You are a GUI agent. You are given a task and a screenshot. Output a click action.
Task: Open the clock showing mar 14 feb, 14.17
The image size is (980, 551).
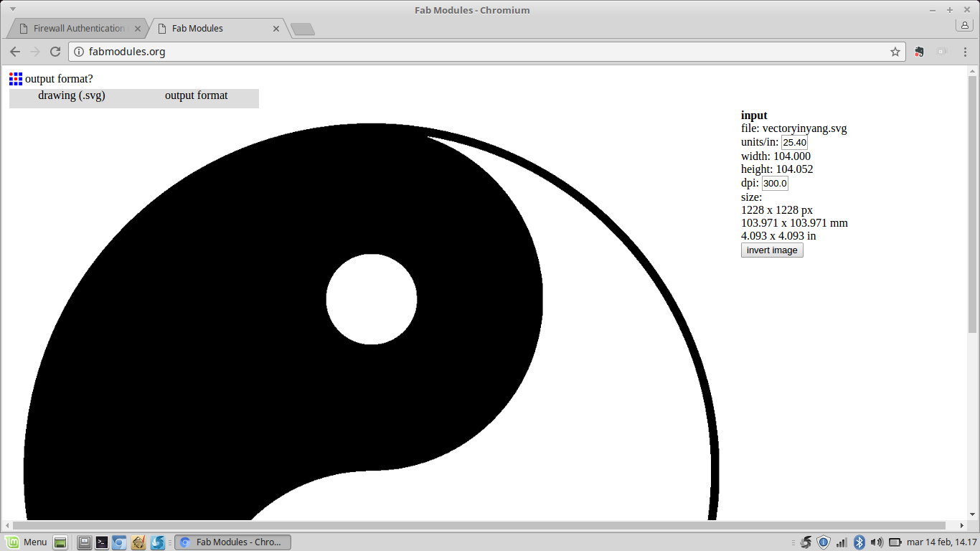[x=942, y=542]
